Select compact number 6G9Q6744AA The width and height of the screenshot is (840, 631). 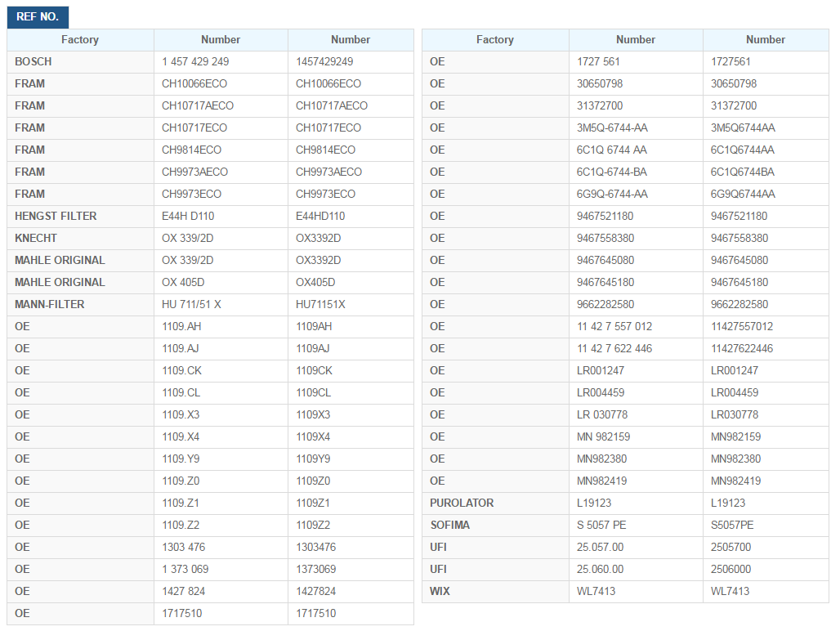(743, 194)
